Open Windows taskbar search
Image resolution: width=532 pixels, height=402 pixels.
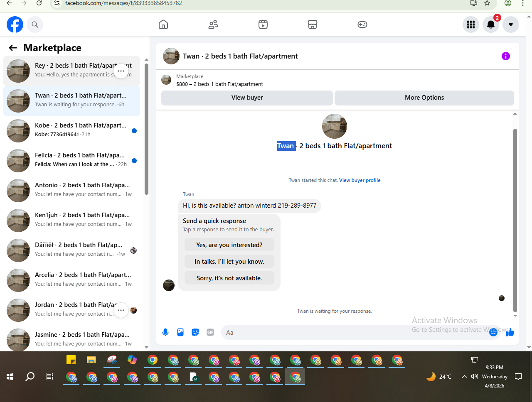coord(30,377)
